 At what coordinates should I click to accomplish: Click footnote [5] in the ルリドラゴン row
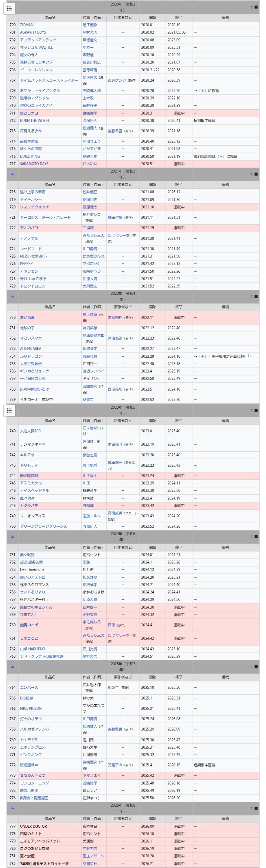[250, 355]
